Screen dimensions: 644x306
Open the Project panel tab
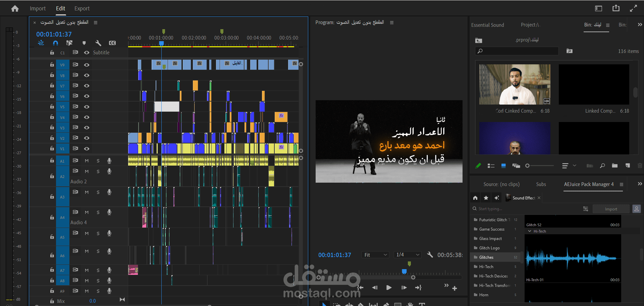(530, 25)
